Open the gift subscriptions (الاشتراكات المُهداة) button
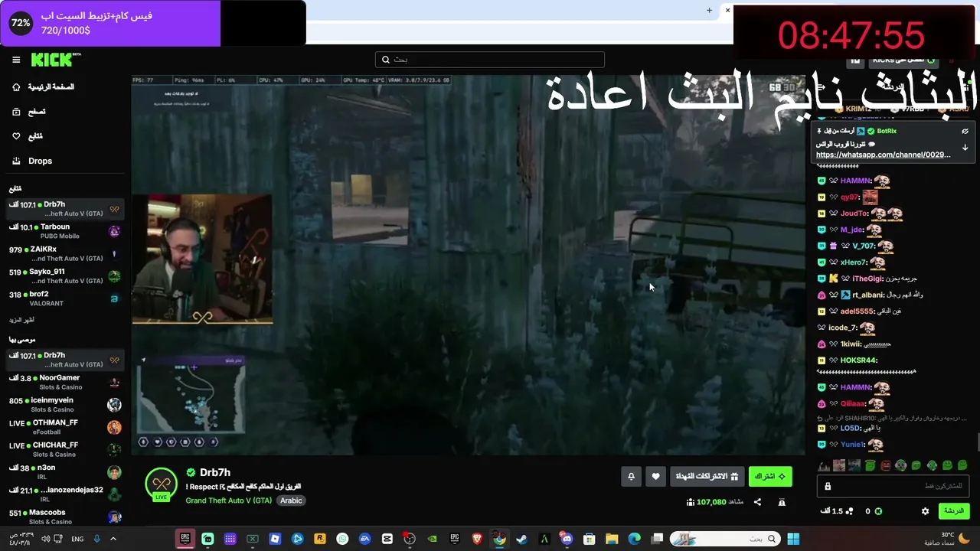This screenshot has width=980, height=551. click(706, 476)
